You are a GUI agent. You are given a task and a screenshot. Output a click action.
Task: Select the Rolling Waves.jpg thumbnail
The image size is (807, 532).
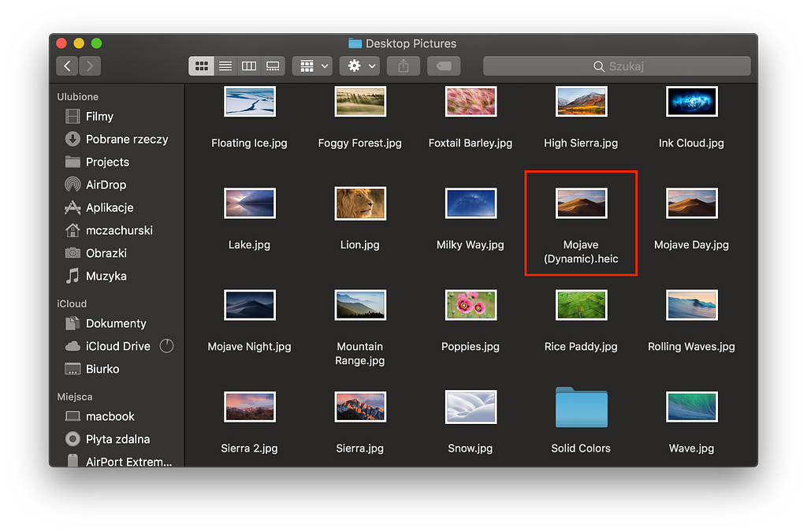[692, 305]
